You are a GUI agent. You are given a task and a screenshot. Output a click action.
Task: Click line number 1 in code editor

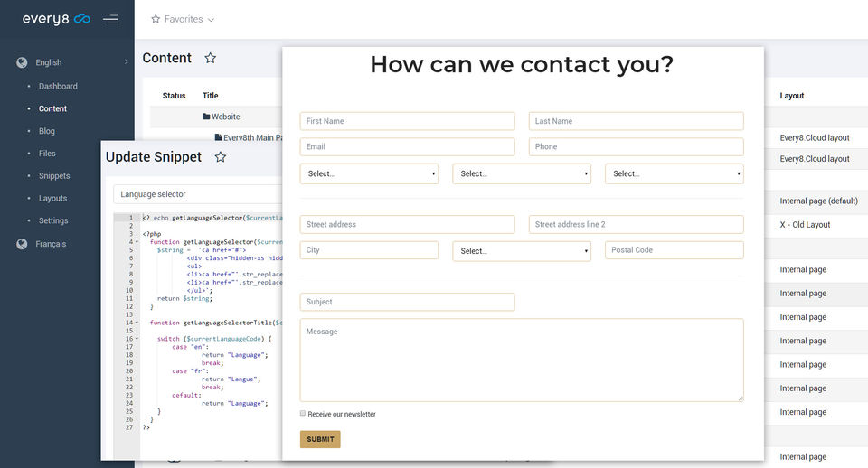[131, 218]
